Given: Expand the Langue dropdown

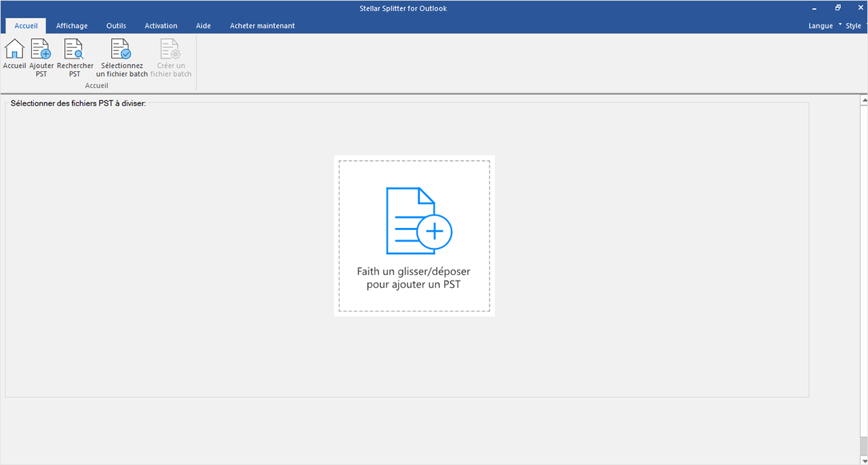Looking at the screenshot, I should pos(825,26).
